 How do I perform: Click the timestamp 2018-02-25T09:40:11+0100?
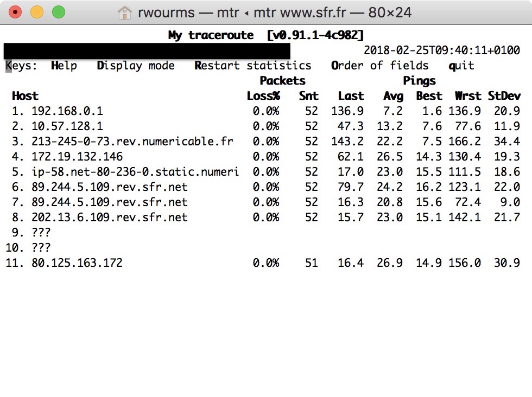tap(441, 50)
